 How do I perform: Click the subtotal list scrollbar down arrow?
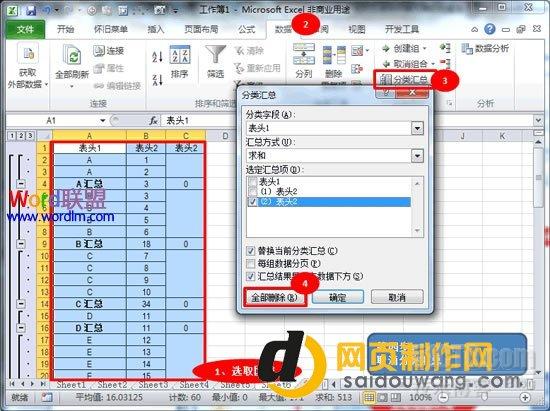coord(417,231)
